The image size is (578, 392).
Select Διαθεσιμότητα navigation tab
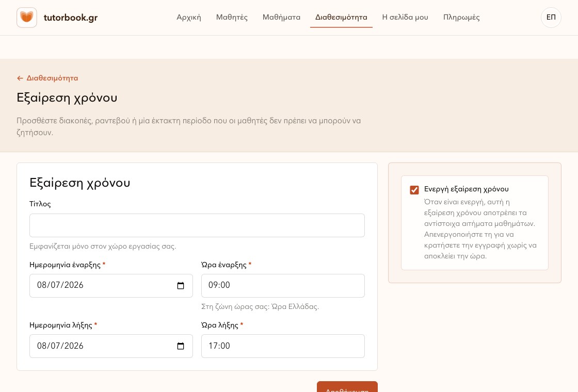click(341, 18)
